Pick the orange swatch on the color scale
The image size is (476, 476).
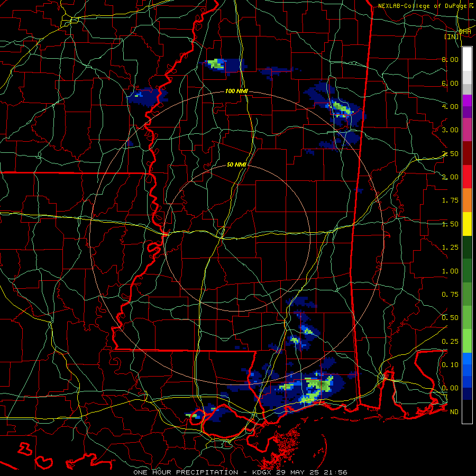[x=467, y=200]
